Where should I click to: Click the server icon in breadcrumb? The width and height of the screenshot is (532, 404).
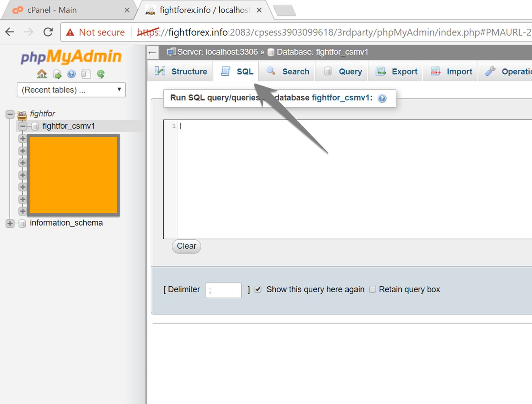[171, 52]
